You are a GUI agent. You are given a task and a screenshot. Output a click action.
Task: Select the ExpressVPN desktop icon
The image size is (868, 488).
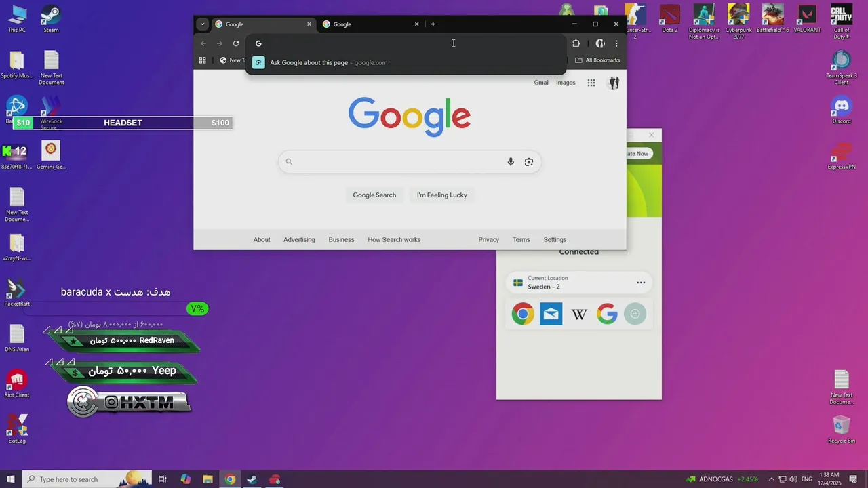(842, 156)
